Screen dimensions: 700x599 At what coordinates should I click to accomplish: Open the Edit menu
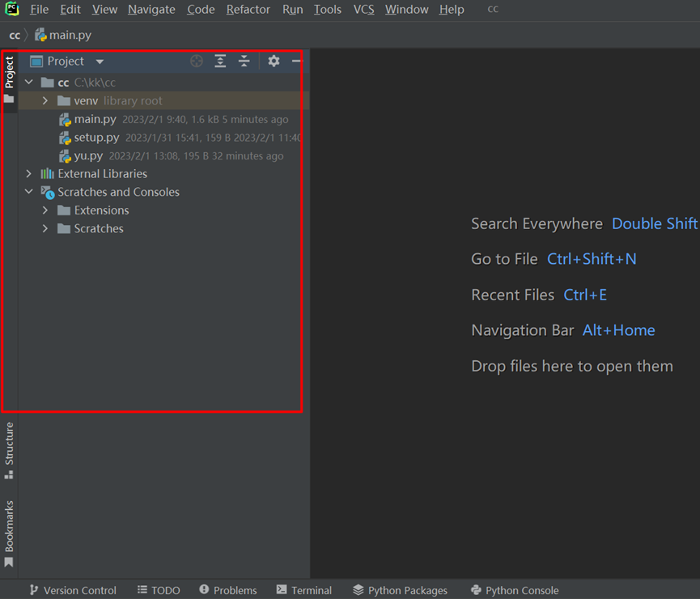pos(70,10)
